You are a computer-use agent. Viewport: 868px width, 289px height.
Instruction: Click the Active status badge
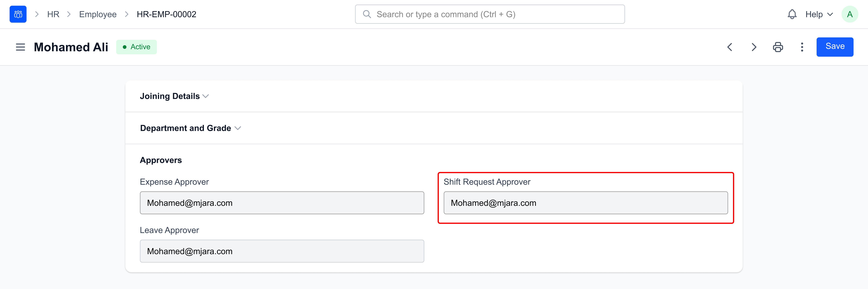pos(137,47)
